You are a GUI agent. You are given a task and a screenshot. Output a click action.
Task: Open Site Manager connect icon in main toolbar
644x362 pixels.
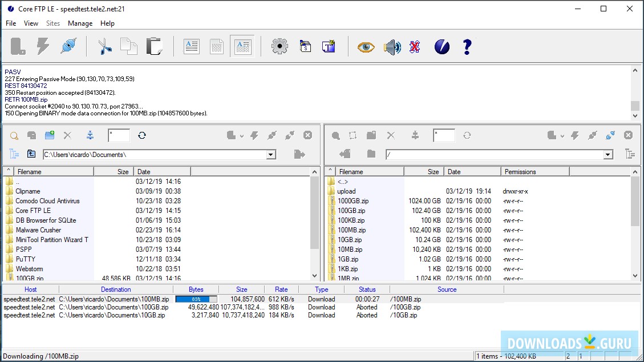tap(18, 46)
